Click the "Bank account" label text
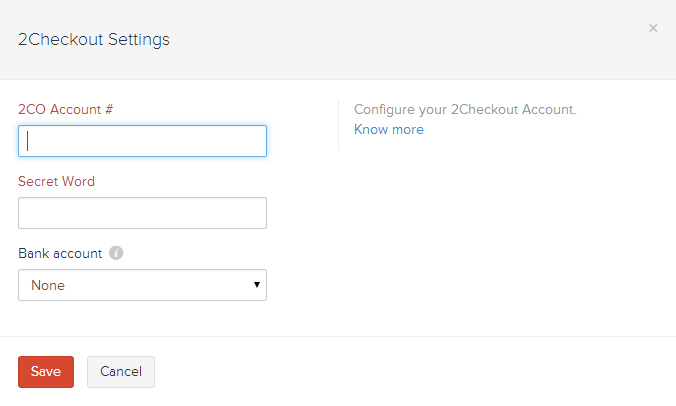Viewport: 676px width, 406px height. click(60, 253)
